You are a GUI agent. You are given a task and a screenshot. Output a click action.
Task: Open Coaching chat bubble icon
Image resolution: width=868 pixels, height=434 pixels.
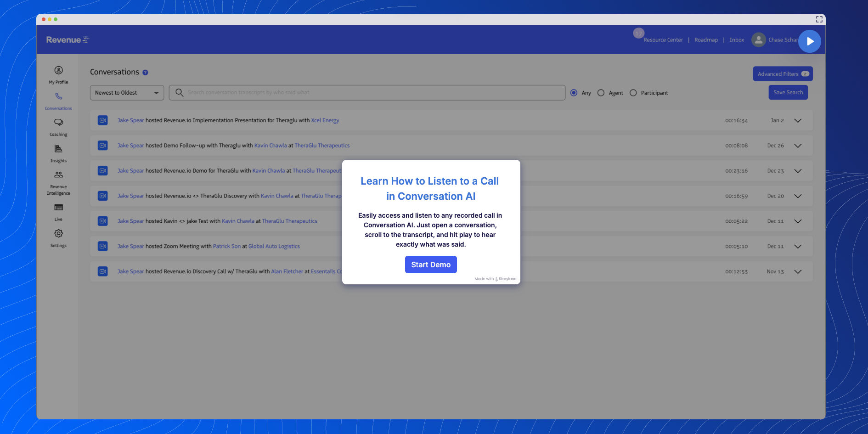58,123
